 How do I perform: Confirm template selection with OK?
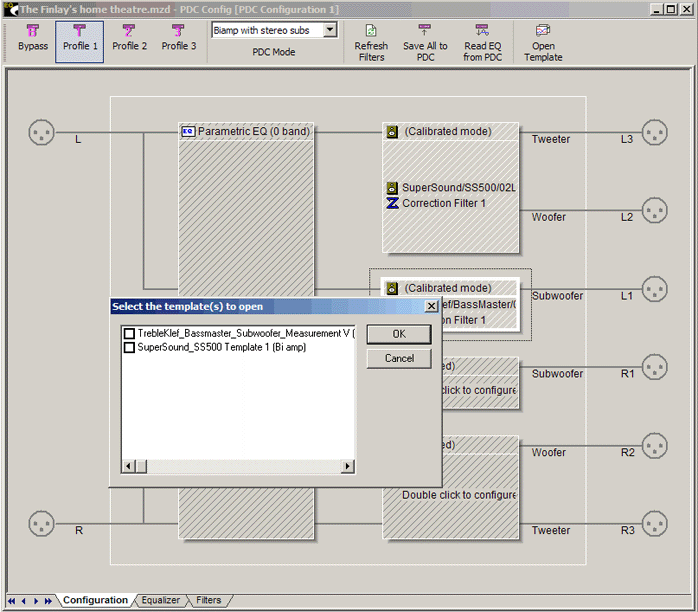[399, 334]
